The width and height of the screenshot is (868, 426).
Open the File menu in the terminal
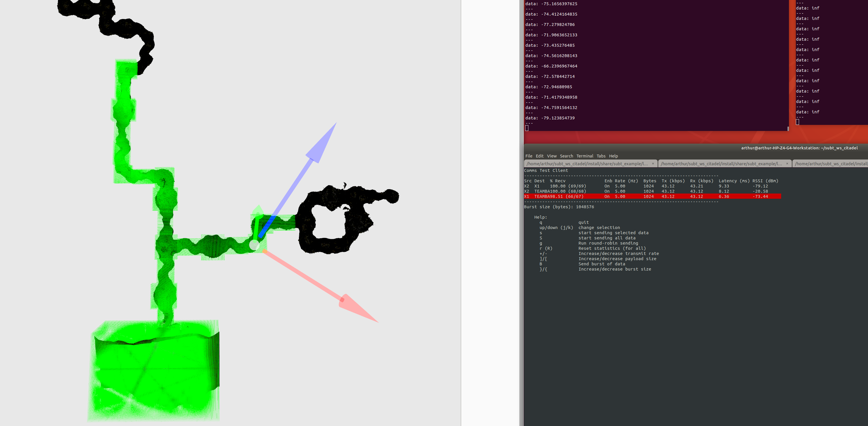pos(528,156)
